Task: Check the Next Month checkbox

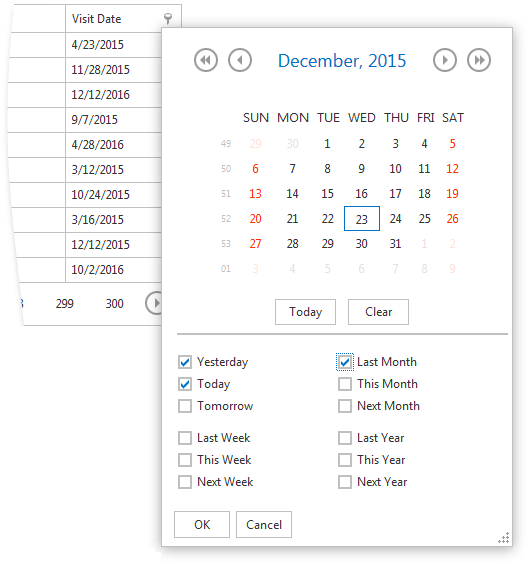Action: 345,406
